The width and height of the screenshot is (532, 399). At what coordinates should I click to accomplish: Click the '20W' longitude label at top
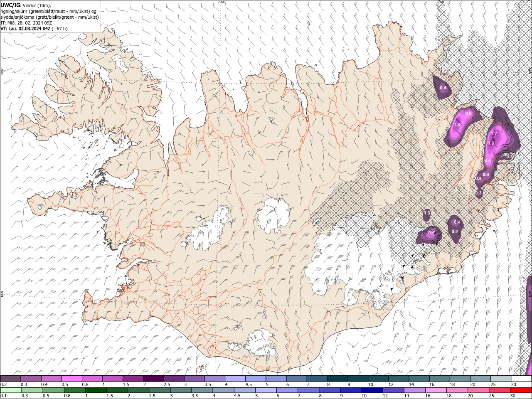221,2
